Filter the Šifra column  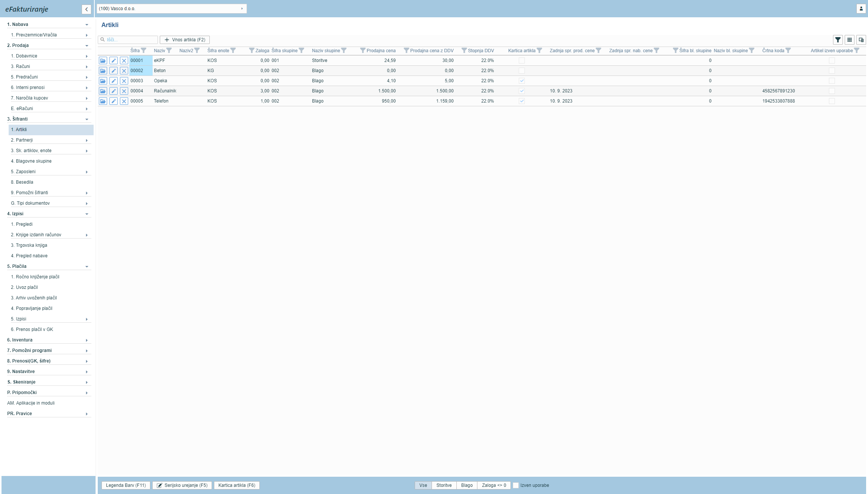pyautogui.click(x=144, y=50)
